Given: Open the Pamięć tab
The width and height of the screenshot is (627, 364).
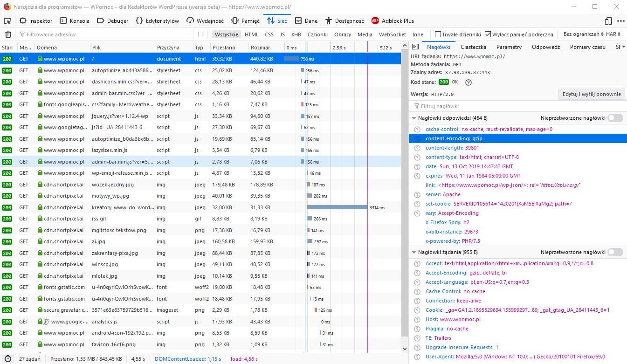Looking at the screenshot, I should tap(245, 21).
